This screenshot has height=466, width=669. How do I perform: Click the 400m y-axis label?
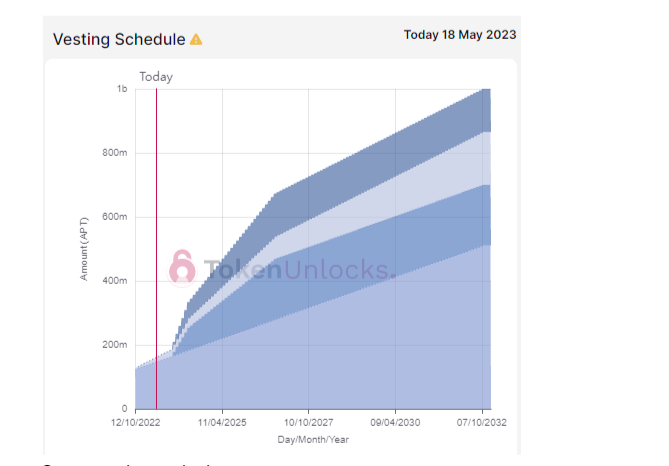click(x=114, y=281)
